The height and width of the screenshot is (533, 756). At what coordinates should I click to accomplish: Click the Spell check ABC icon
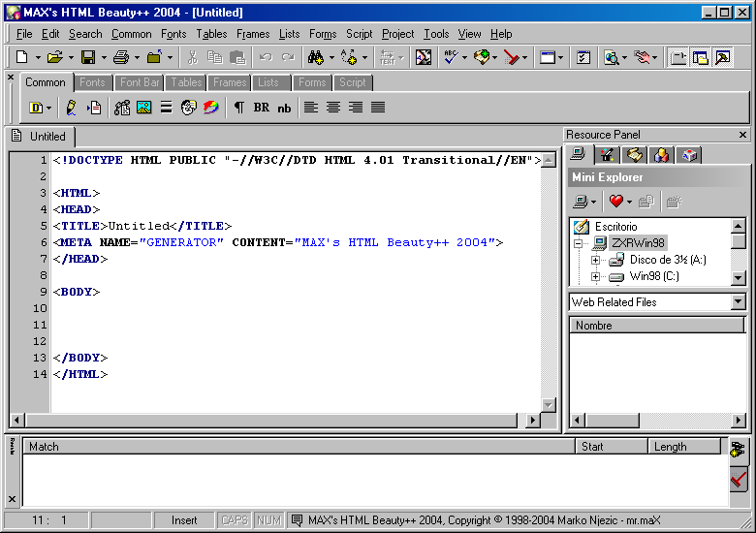pos(452,57)
